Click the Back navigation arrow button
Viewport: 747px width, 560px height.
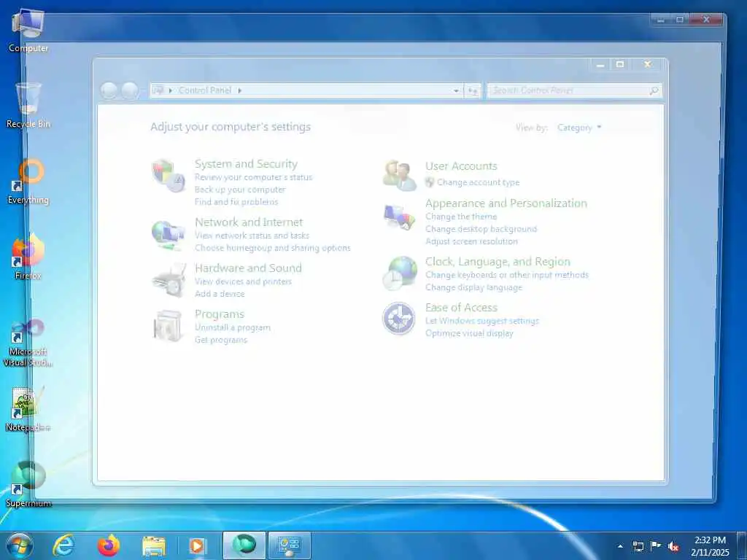109,90
